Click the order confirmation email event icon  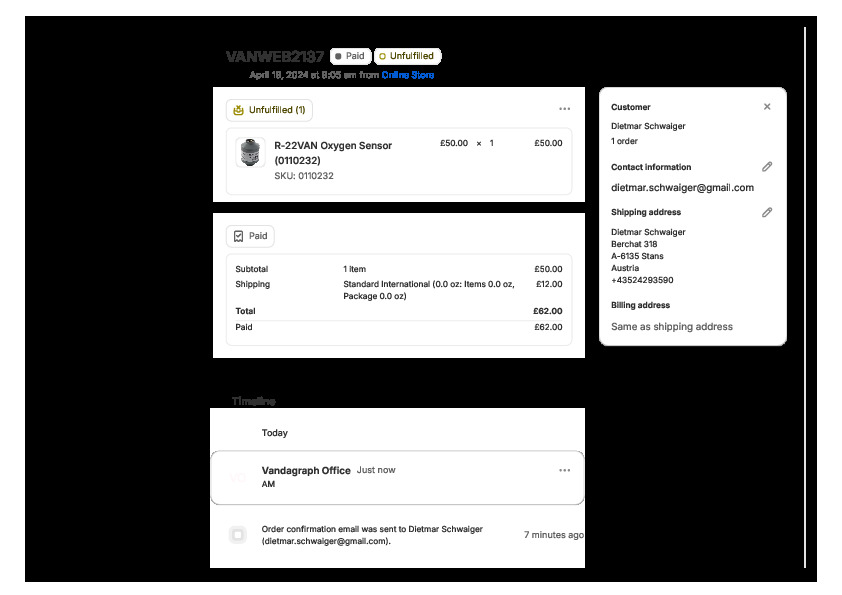point(237,535)
